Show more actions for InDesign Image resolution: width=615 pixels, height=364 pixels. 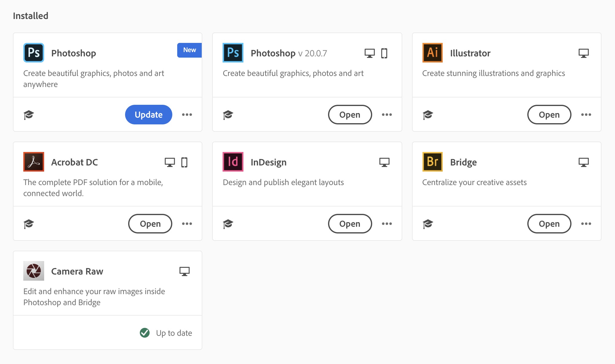(387, 224)
